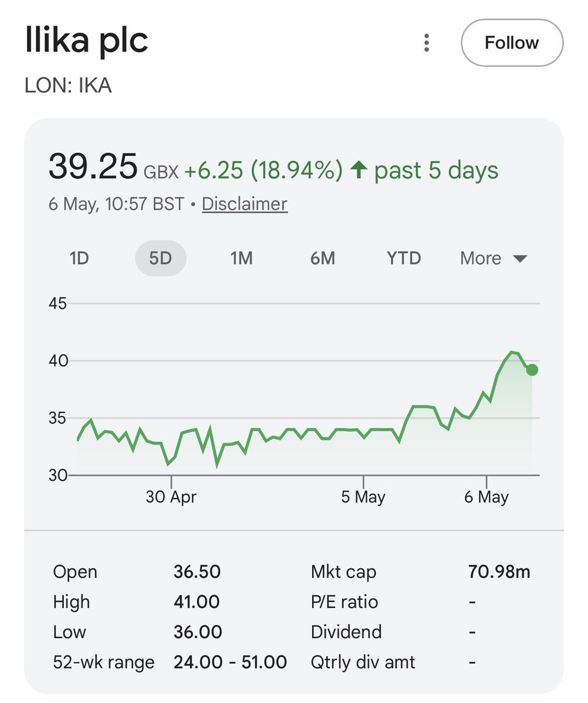
Task: Click the Qtrly div amt label
Action: pos(363,663)
